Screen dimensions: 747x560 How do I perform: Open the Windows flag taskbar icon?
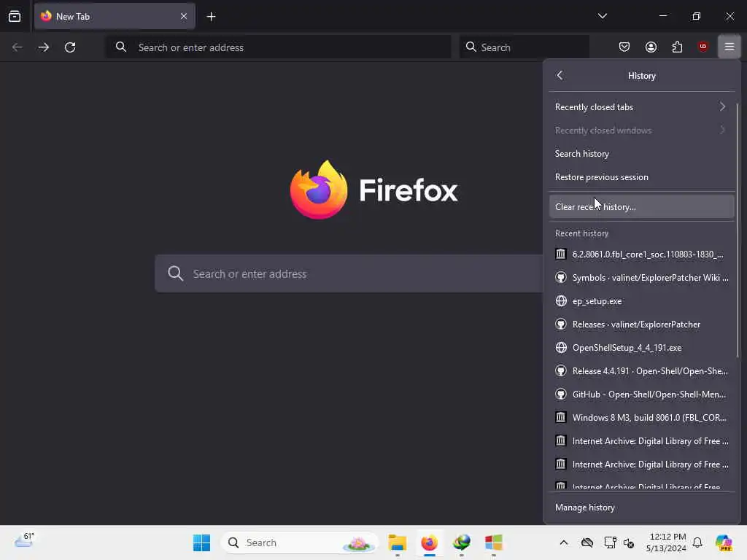coord(494,542)
